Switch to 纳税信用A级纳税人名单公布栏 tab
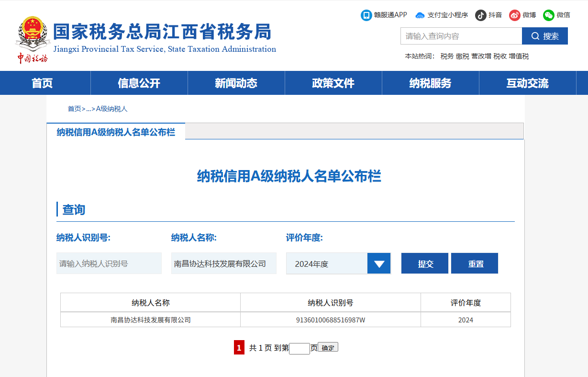The height and width of the screenshot is (377, 588). tap(116, 132)
